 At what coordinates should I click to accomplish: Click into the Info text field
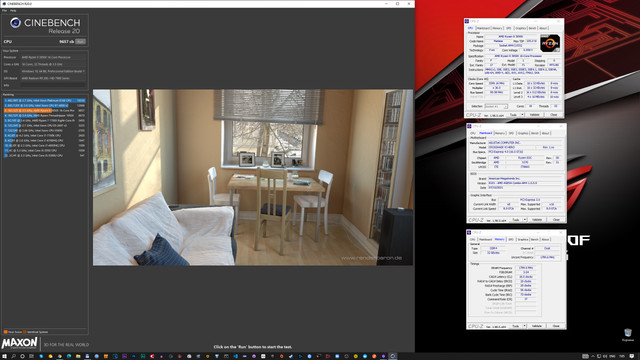pyautogui.click(x=53, y=85)
